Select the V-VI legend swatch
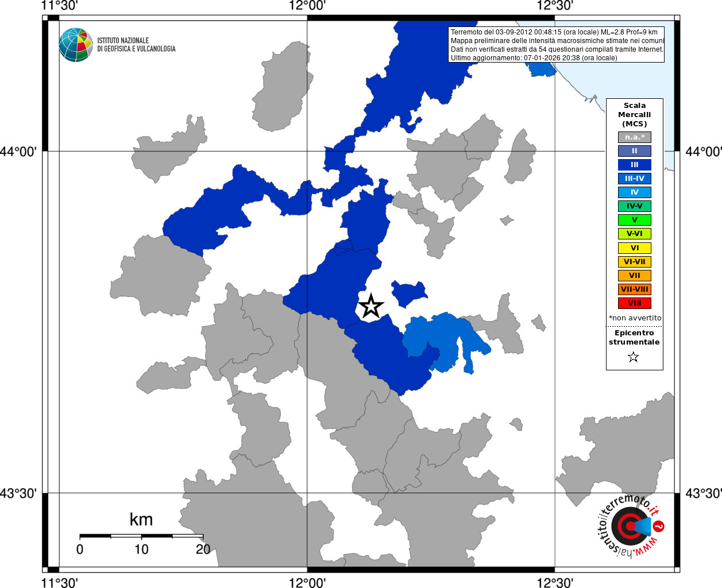The height and width of the screenshot is (588, 722). (x=635, y=234)
